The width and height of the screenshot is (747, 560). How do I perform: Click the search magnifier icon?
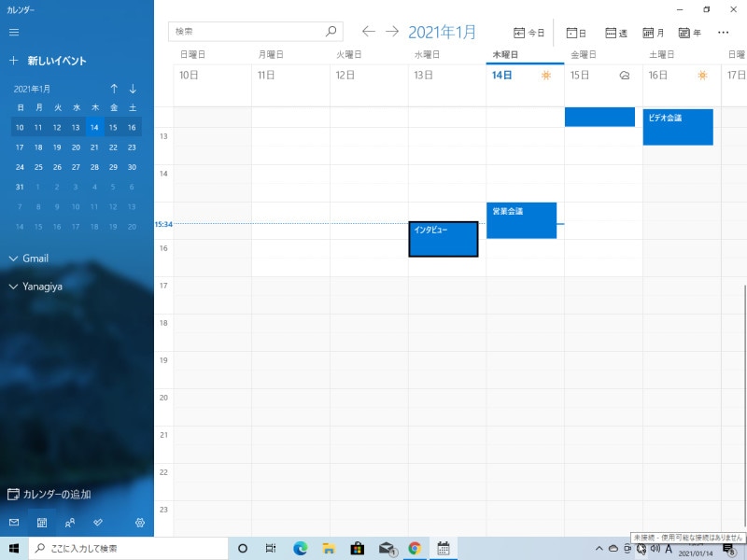(331, 32)
